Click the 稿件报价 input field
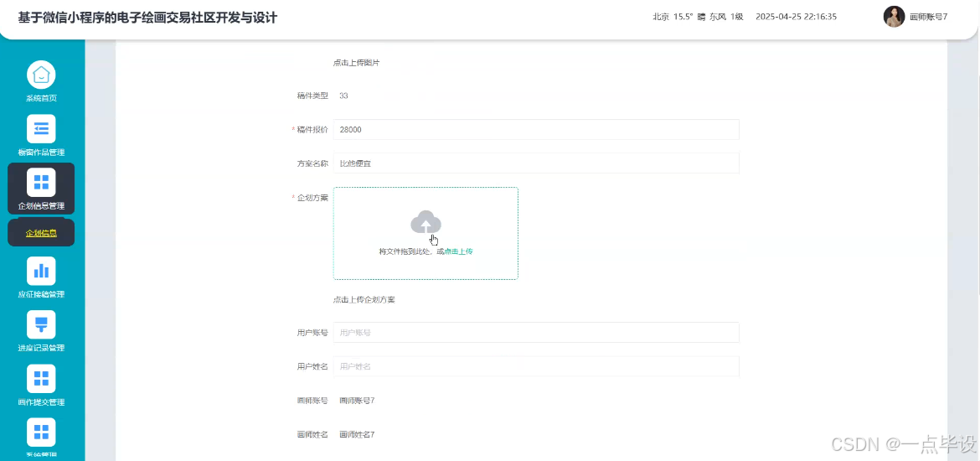This screenshot has width=980, height=461. [536, 129]
